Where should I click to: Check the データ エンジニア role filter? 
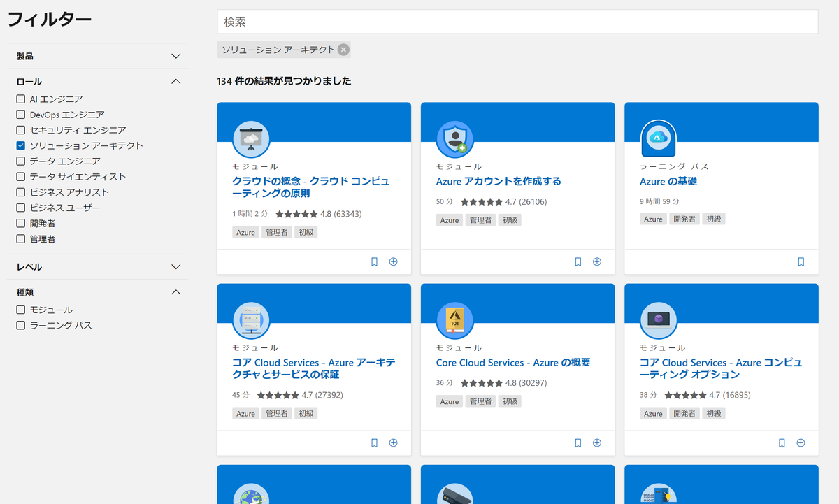[x=21, y=161]
